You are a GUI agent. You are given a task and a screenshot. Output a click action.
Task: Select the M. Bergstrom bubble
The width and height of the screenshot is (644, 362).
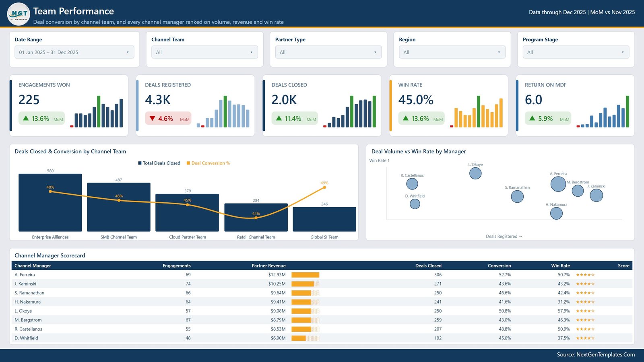[x=578, y=191]
